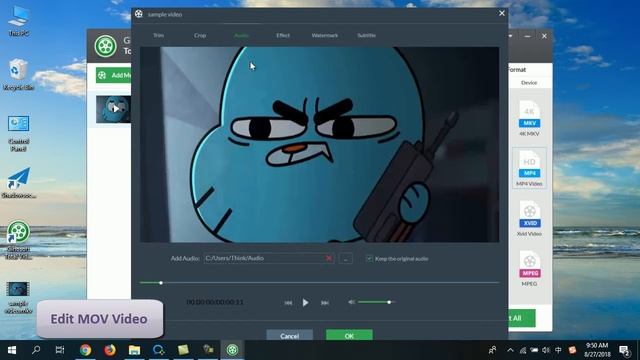This screenshot has height=360, width=640.
Task: Adjust the volume slider handle
Action: coord(389,302)
